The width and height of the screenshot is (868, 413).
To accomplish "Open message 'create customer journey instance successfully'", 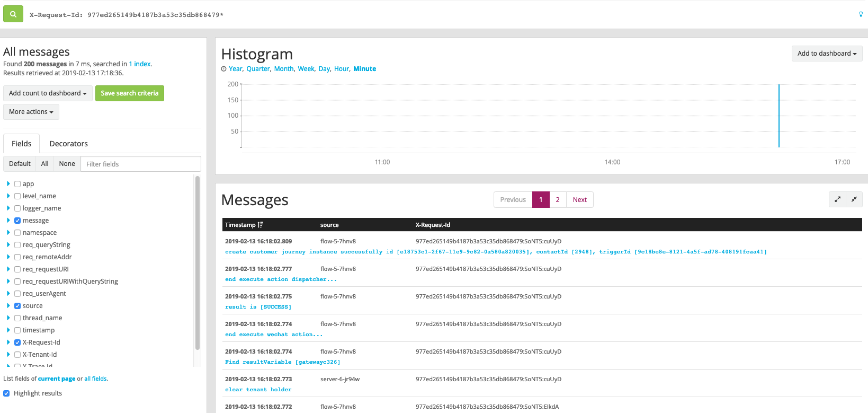I will tap(496, 252).
